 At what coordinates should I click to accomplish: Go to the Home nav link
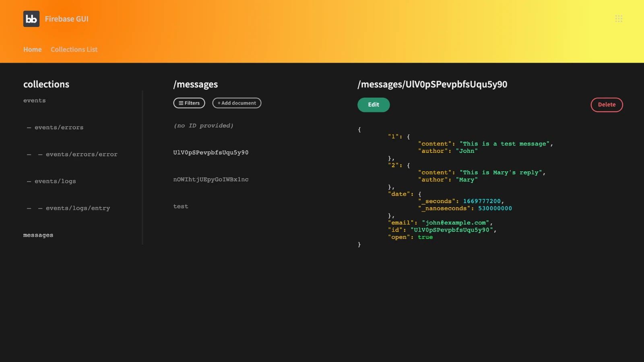pos(33,49)
